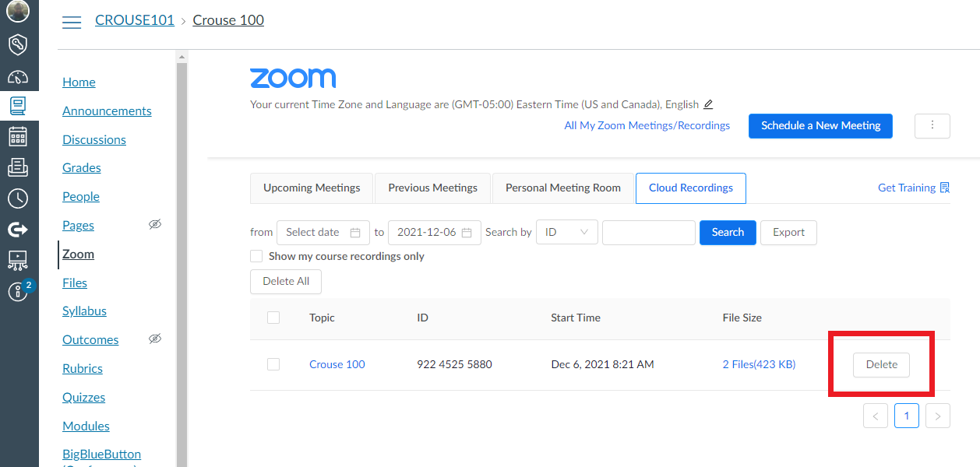
Task: Open All My Zoom Meetings/Recordings link
Action: (647, 125)
